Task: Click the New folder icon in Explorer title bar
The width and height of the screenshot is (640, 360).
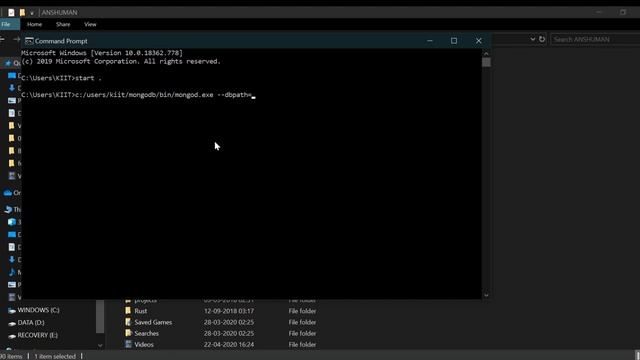Action: click(x=22, y=13)
